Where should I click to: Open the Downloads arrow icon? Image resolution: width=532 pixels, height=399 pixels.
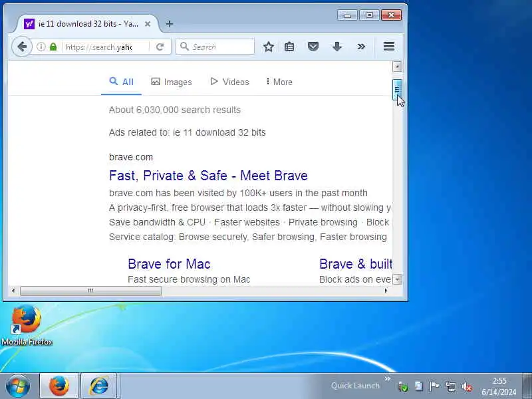tap(337, 47)
